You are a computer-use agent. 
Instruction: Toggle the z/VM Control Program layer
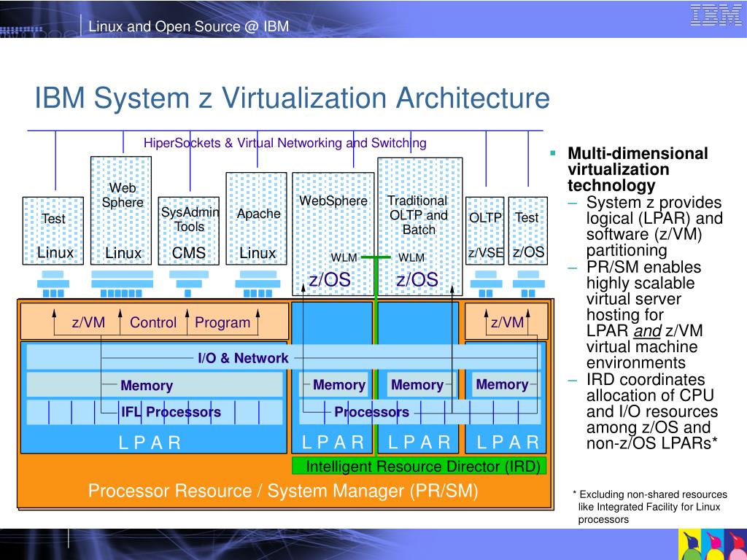coord(155,322)
